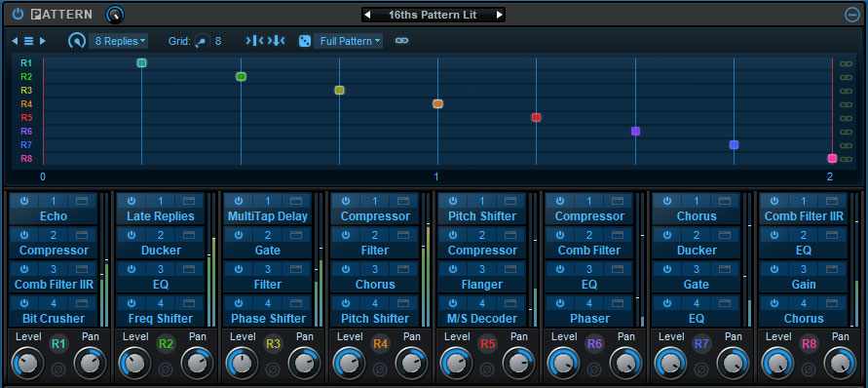The height and width of the screenshot is (388, 868).
Task: Toggle power for the Late Replies effect
Action: (132, 201)
